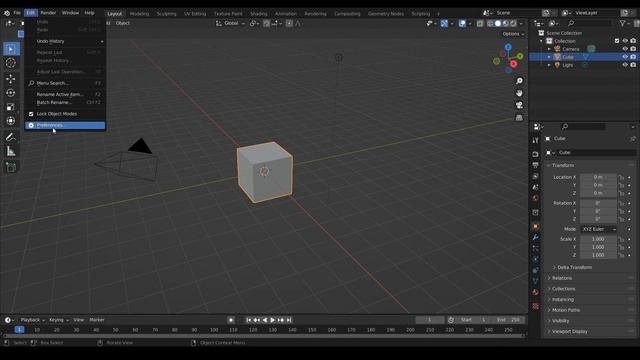This screenshot has width=640, height=360.
Task: Open the Render menu
Action: (x=48, y=13)
